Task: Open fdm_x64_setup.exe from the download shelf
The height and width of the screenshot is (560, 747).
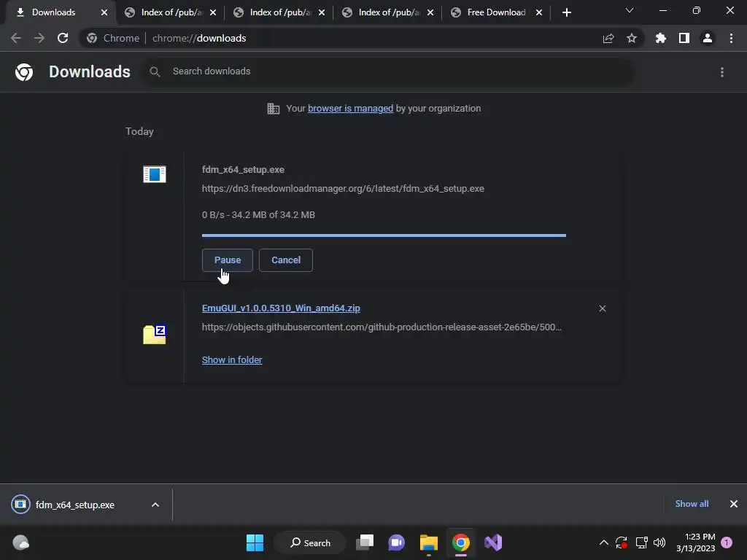Action: (x=75, y=505)
